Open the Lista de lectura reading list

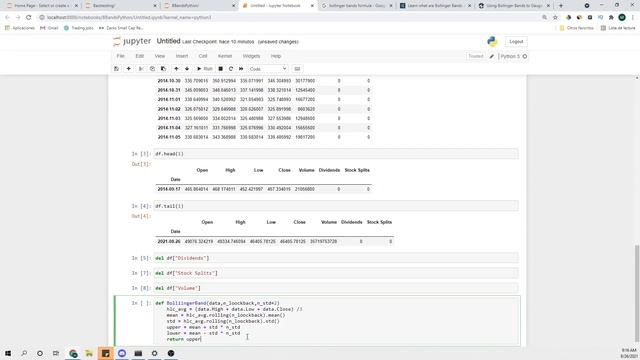click(618, 28)
